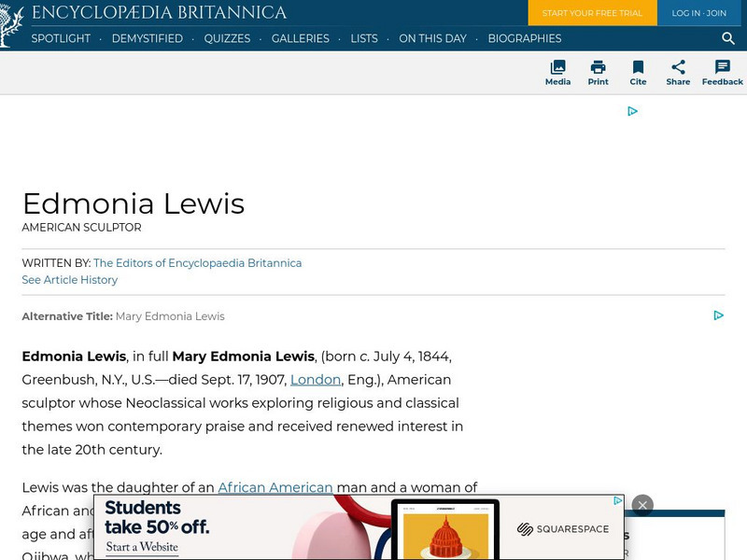The width and height of the screenshot is (747, 560).
Task: Open the On This Day section
Action: 432,39
